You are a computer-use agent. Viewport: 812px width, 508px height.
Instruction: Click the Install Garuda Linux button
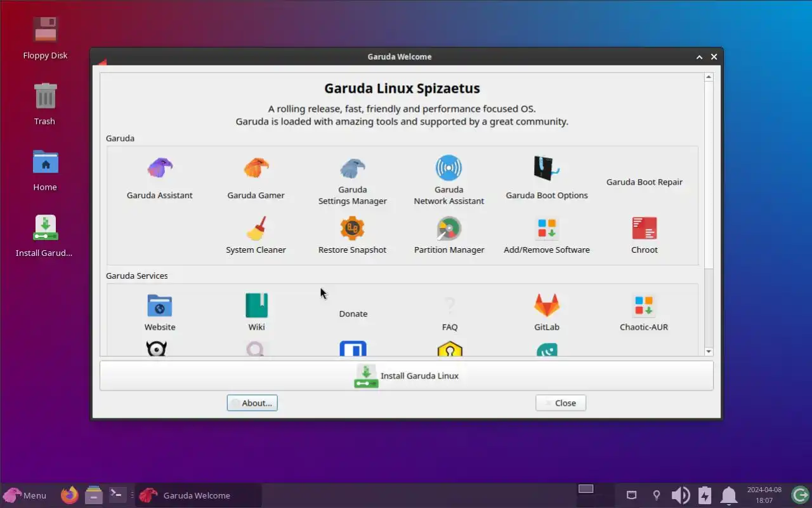pyautogui.click(x=406, y=375)
